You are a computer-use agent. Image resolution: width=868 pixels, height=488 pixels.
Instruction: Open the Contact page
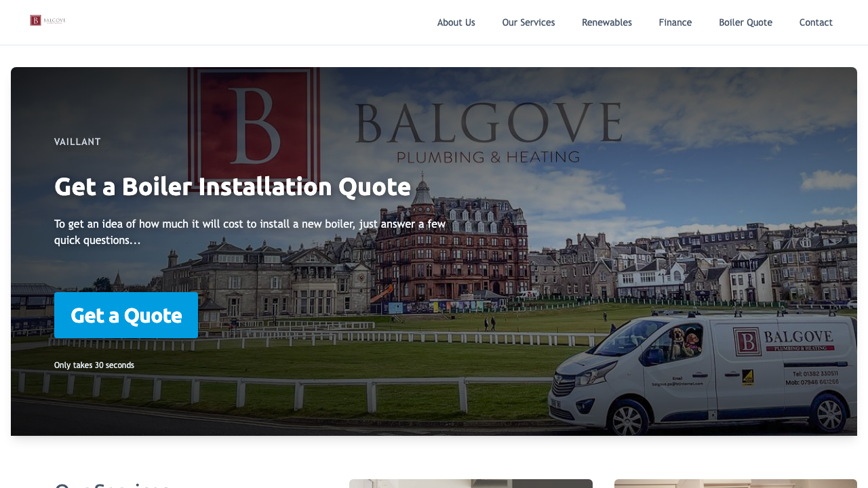tap(816, 22)
